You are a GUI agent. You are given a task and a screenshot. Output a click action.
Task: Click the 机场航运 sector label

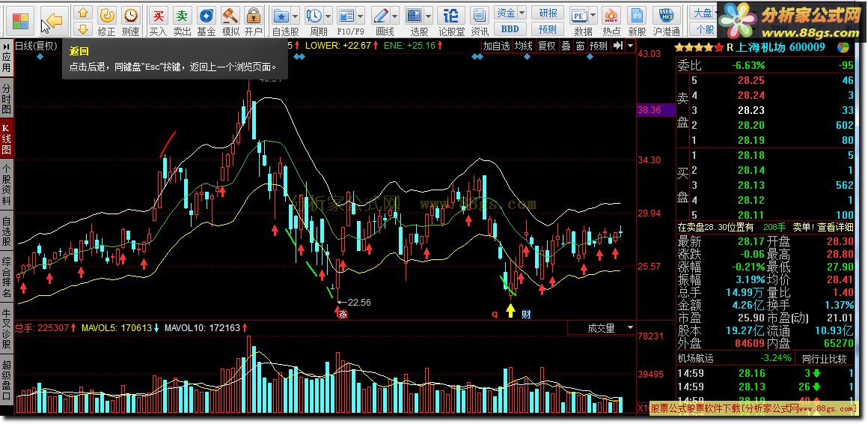pyautogui.click(x=696, y=359)
